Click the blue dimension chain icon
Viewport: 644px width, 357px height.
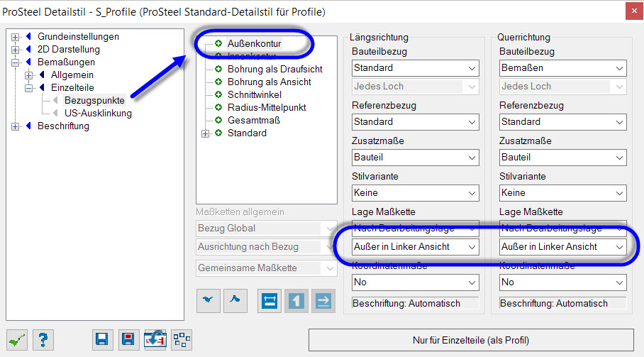270,301
